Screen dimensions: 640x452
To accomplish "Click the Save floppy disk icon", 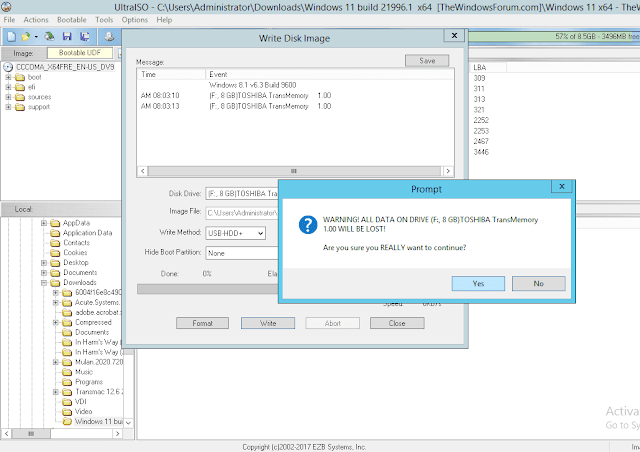I will (x=67, y=37).
